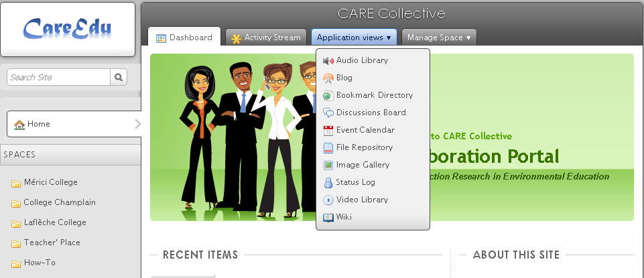Open the Laflèche College space
Screen dimensions: 644x278
pos(55,222)
